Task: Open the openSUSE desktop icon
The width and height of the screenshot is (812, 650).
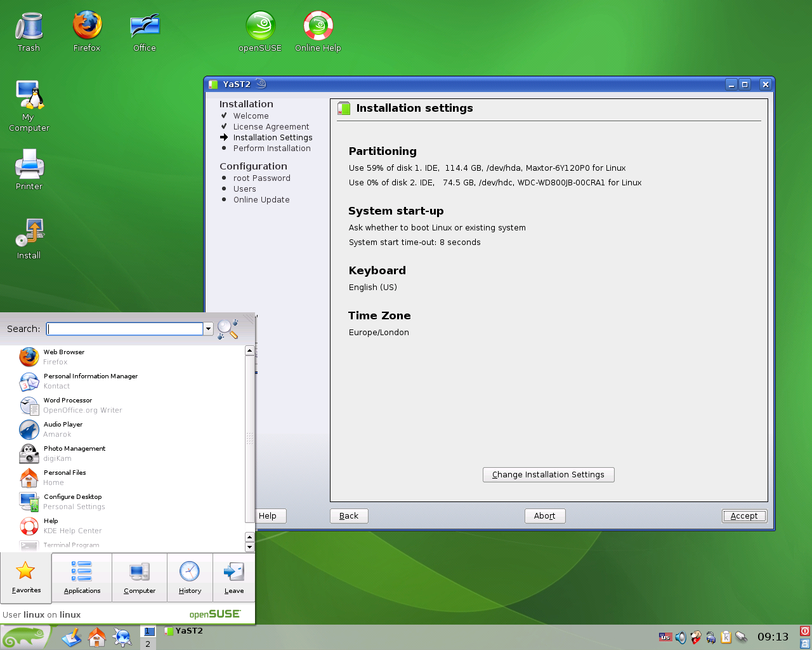Action: pyautogui.click(x=260, y=32)
